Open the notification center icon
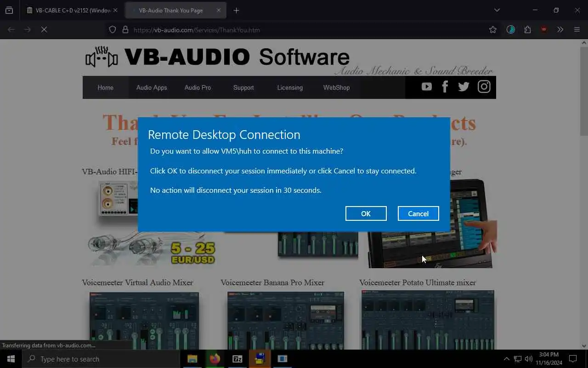This screenshot has height=368, width=588. [x=573, y=359]
